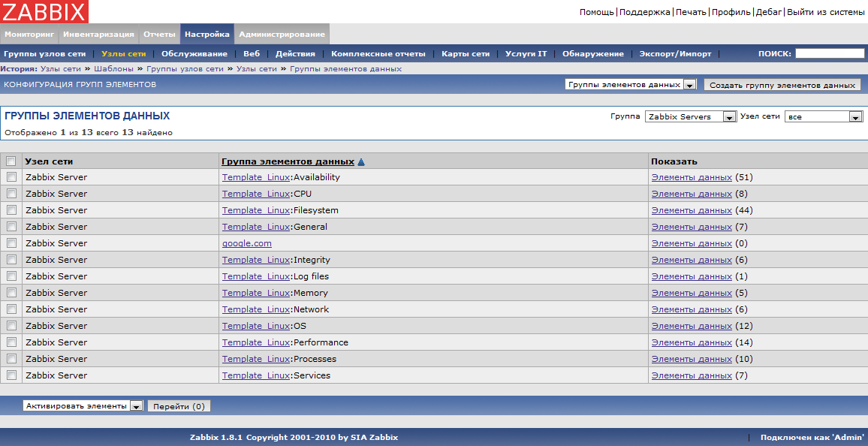Check the box for Template_Linux:General row

pyautogui.click(x=11, y=226)
